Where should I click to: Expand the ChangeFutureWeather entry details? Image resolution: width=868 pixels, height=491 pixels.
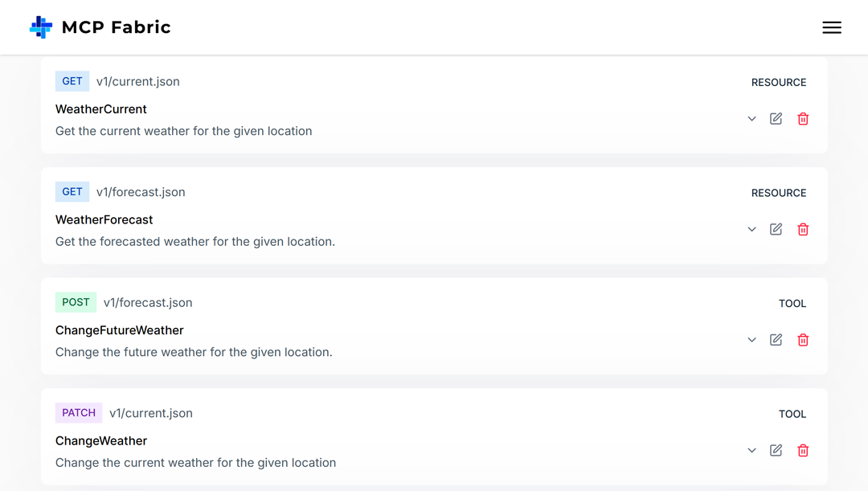[x=751, y=339]
